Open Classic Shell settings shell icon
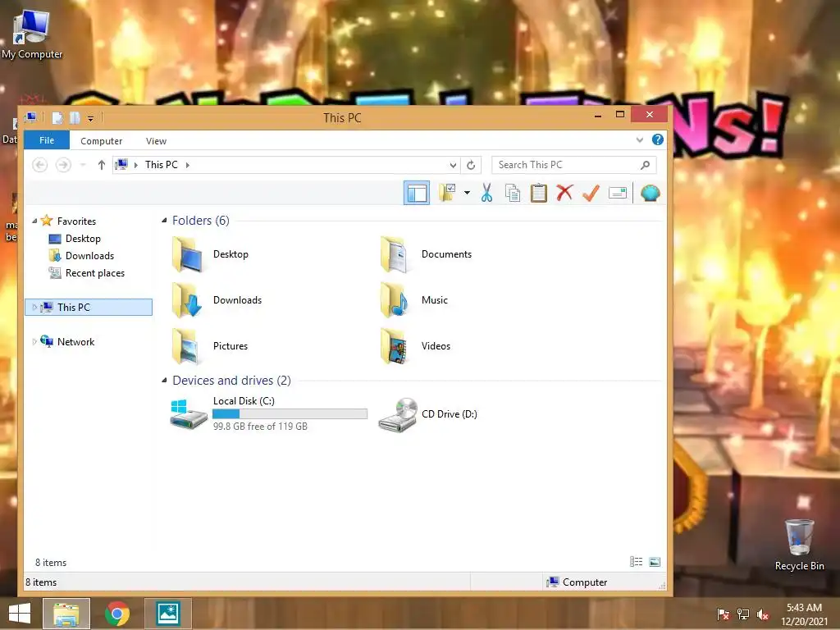The width and height of the screenshot is (840, 630). tap(650, 193)
